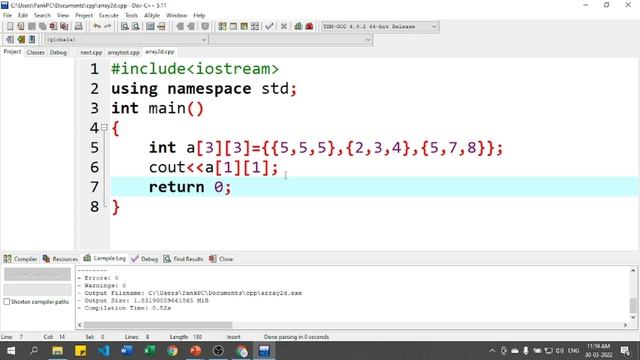Open the TDM-GCC compiler set dropdown
Viewport: 640px width, 360px height.
(x=380, y=27)
